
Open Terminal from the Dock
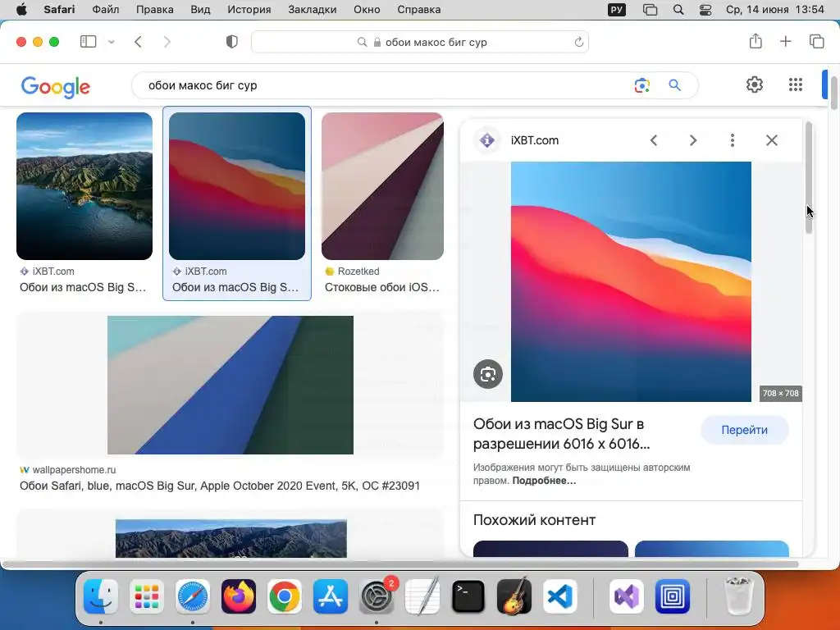pyautogui.click(x=468, y=596)
